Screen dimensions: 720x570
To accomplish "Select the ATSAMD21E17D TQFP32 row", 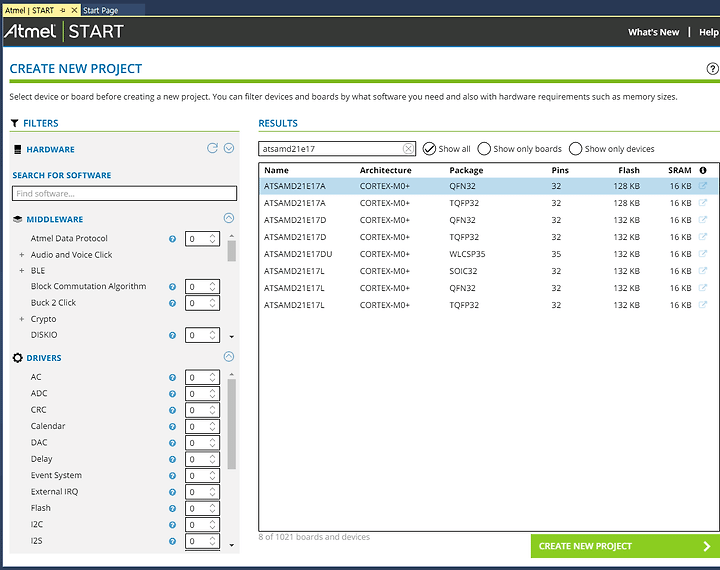I will 489,237.
